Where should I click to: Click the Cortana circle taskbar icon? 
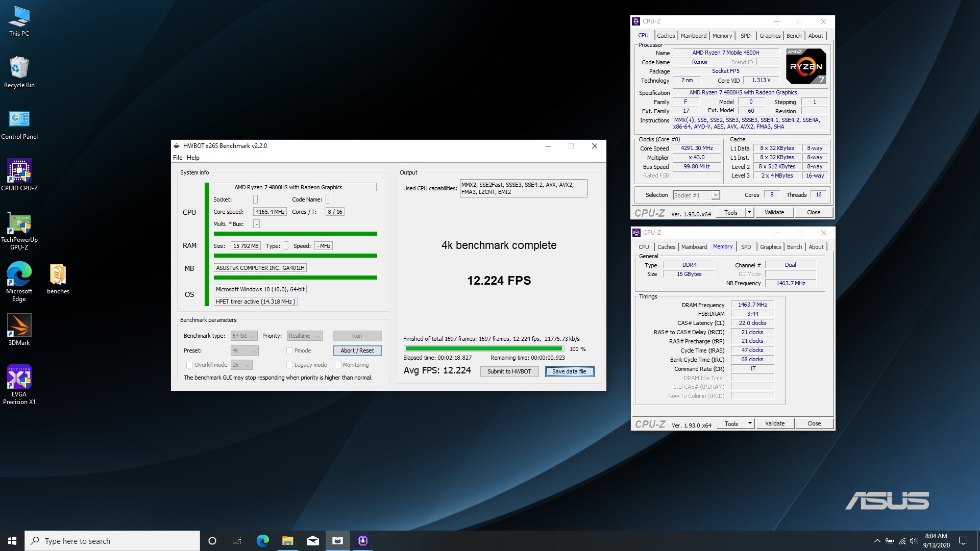pos(212,541)
